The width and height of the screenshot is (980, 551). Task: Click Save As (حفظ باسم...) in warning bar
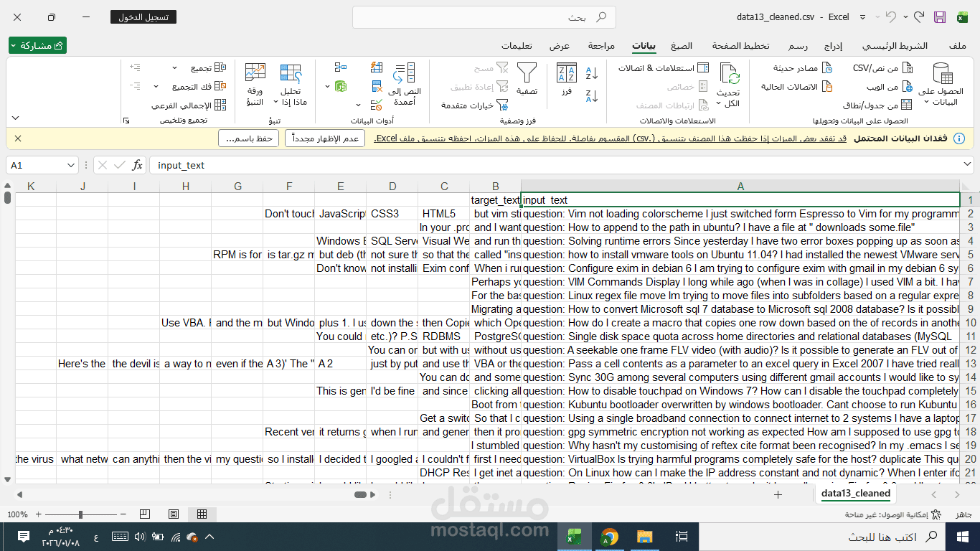(x=248, y=138)
